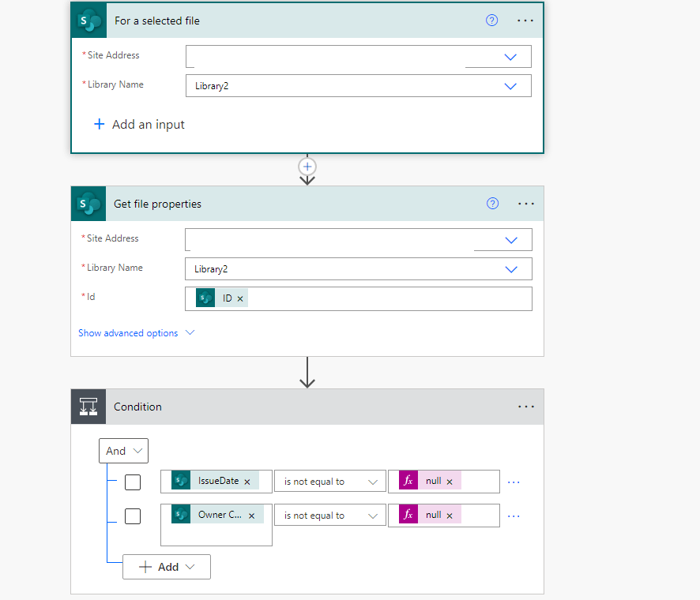Remove null expression in IssueDate row
Screen dimensions: 700x600
(x=450, y=482)
